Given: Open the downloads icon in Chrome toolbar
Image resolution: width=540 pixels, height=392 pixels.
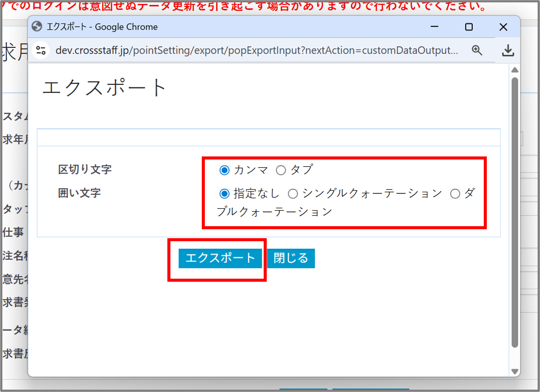Looking at the screenshot, I should click(x=508, y=50).
